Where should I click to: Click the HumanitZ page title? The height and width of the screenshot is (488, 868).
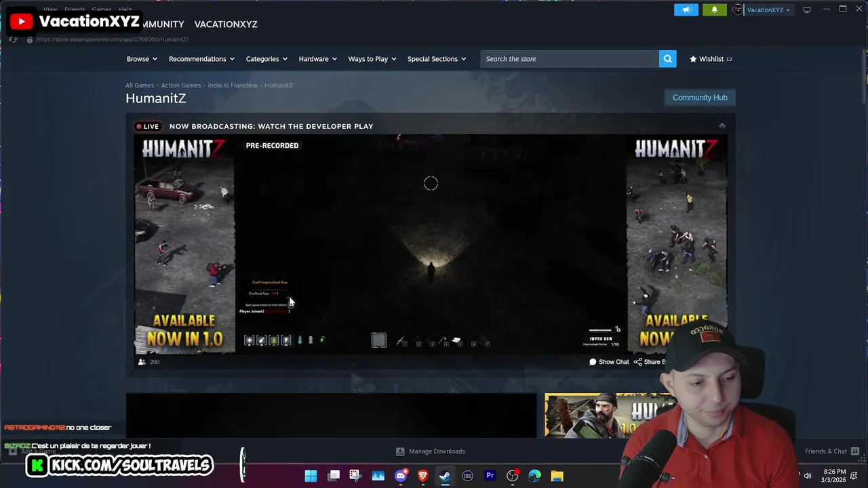tap(156, 98)
